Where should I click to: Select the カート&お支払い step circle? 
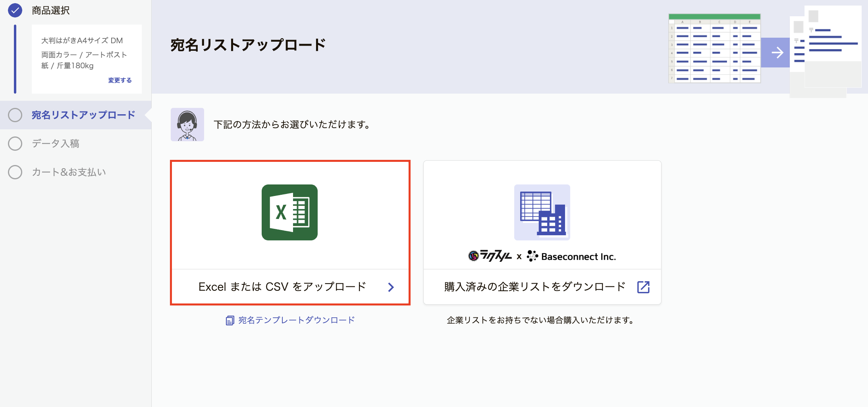(x=15, y=172)
